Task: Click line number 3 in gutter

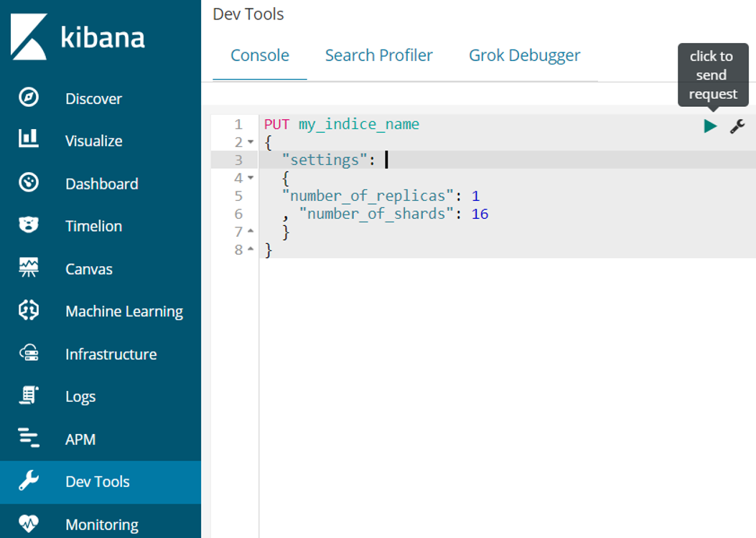Action: tap(238, 160)
